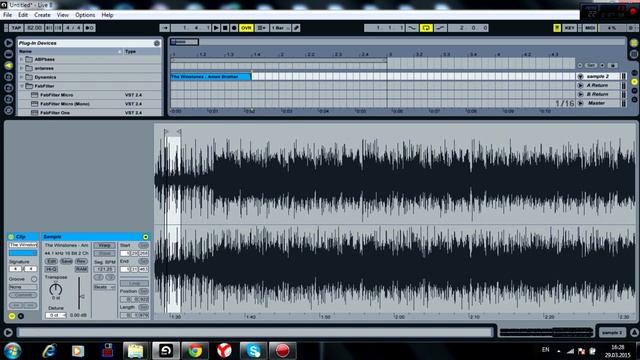Click the Follow button in transport bar
640x360 pixels.
(165, 28)
